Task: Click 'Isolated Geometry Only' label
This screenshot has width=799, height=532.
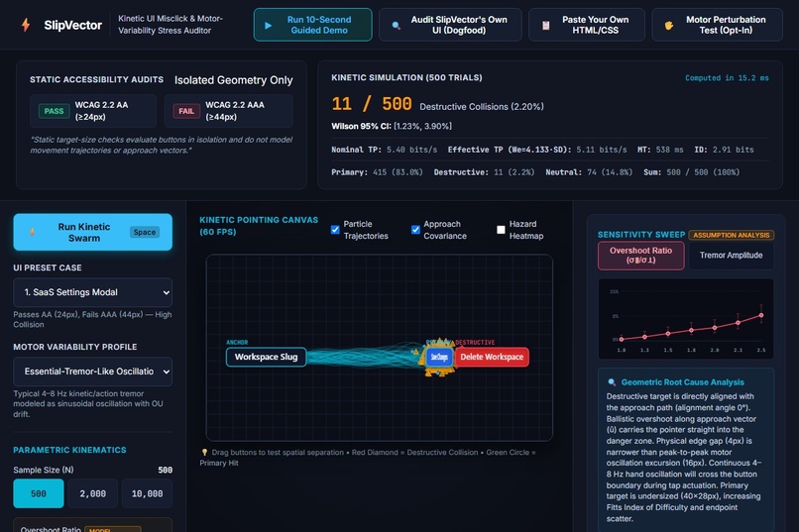Action: click(233, 80)
